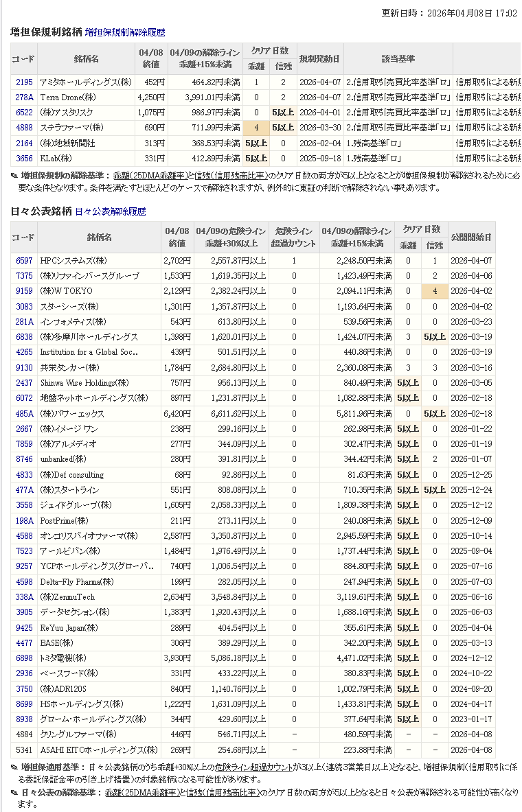The width and height of the screenshot is (522, 812).
Task: Click code 477A スタートライン link
Action: click(24, 490)
